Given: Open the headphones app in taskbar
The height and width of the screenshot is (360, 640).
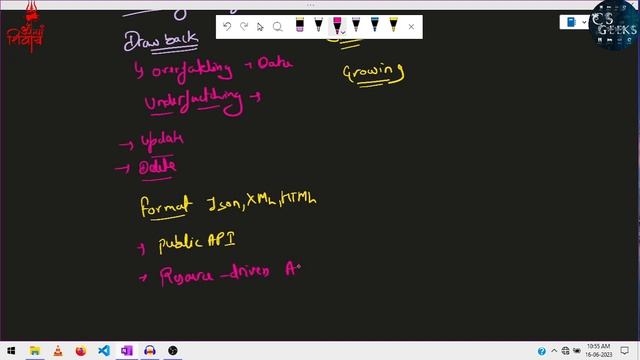Looking at the screenshot, I should pos(150,351).
